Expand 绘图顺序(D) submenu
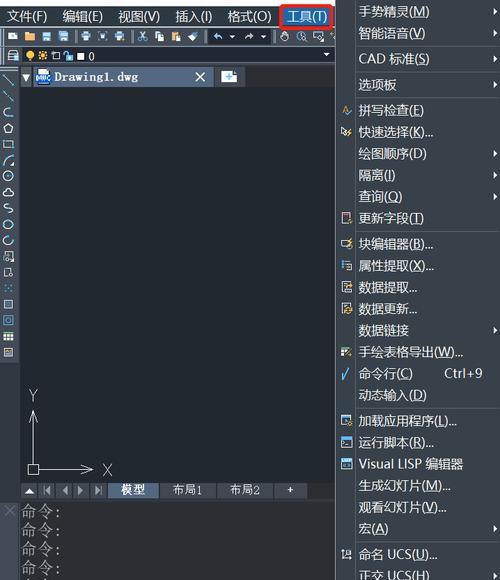The height and width of the screenshot is (580, 500). click(419, 154)
